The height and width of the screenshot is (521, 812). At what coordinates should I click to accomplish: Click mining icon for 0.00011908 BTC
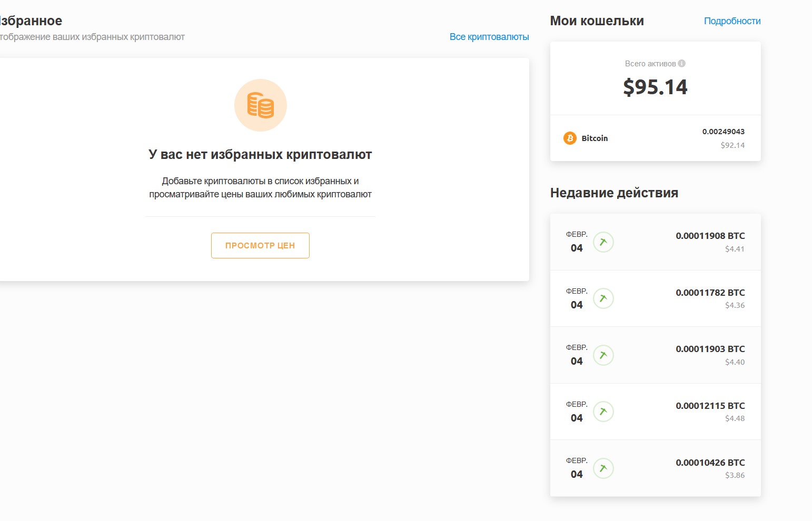pos(603,242)
